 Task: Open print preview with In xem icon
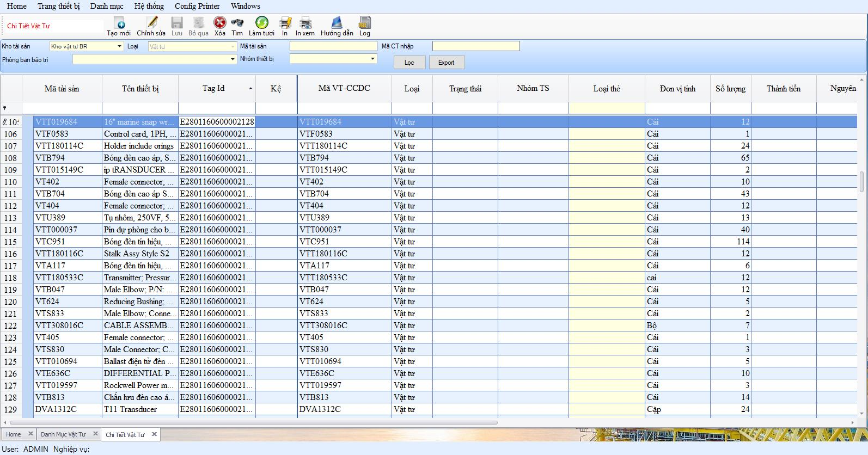click(305, 23)
